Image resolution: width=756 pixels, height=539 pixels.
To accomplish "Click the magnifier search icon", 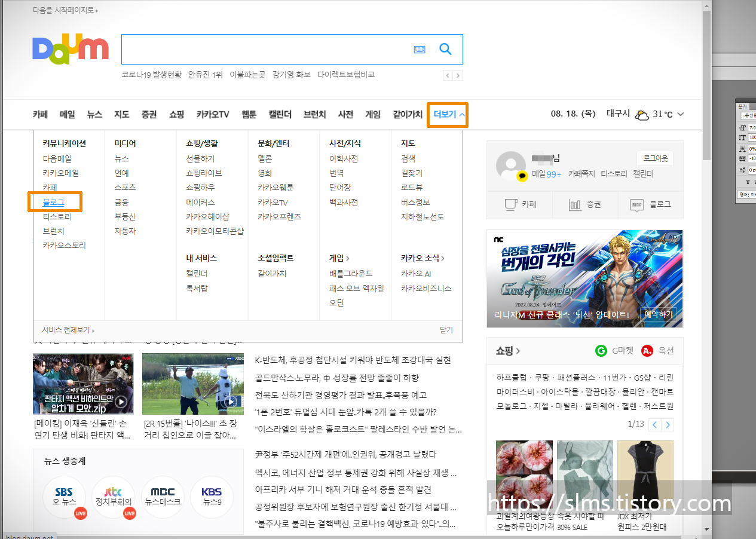I will [x=445, y=49].
